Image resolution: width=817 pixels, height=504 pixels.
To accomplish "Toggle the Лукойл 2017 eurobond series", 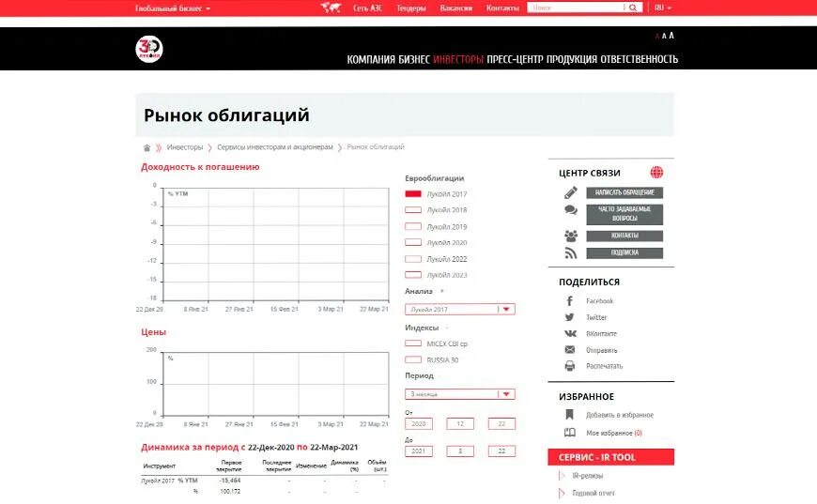I will click(x=413, y=194).
